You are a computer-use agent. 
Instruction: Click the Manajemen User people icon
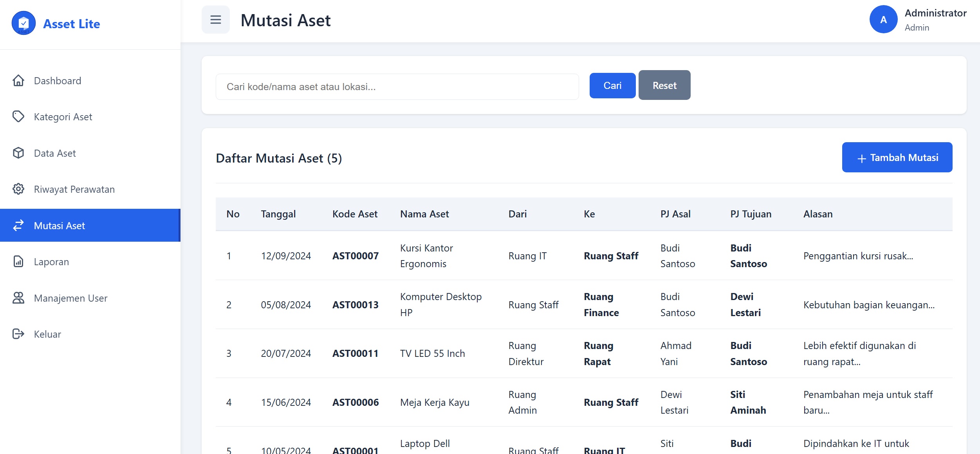18,298
